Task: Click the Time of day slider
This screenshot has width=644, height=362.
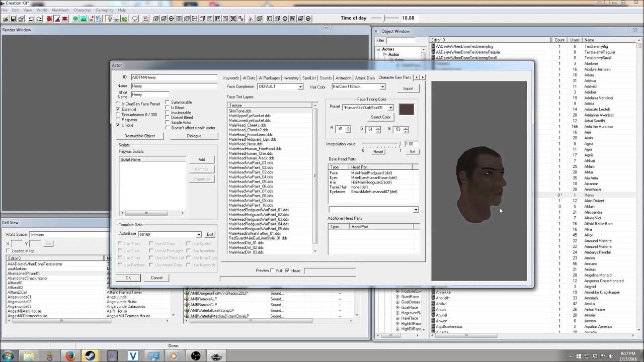Action: 384,18
